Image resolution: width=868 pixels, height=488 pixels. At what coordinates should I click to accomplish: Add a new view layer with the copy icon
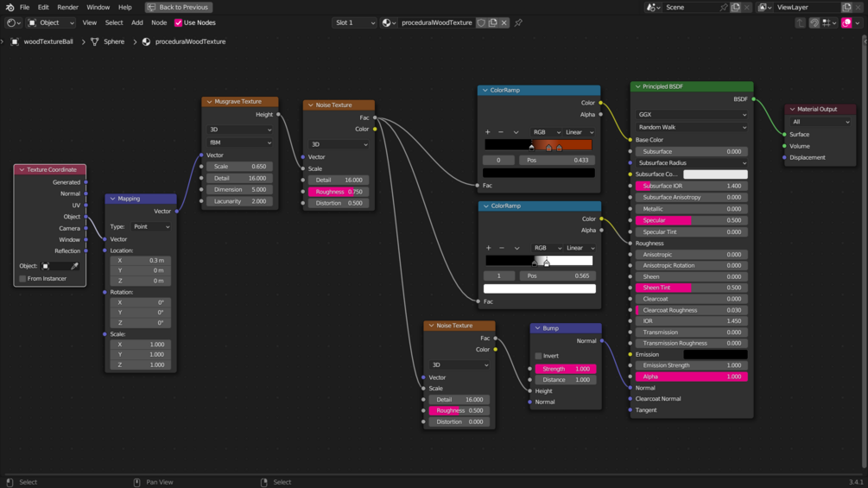846,7
